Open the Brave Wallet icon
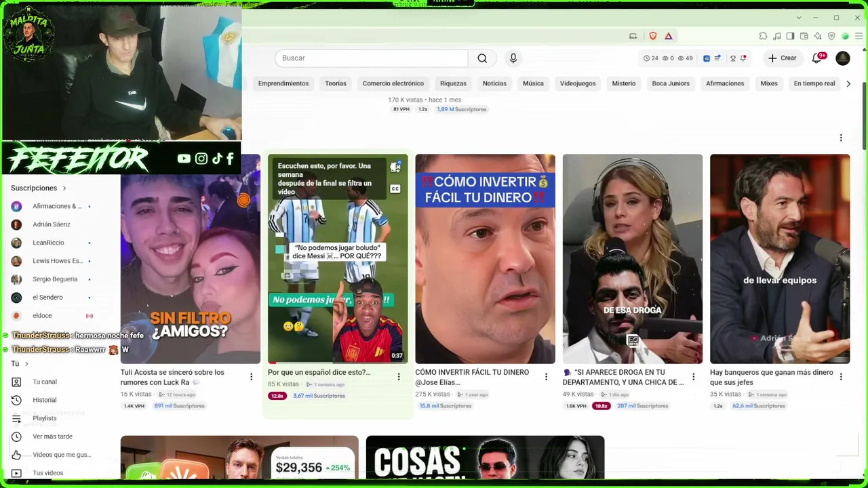Viewport: 868px width, 488px height. click(x=804, y=36)
